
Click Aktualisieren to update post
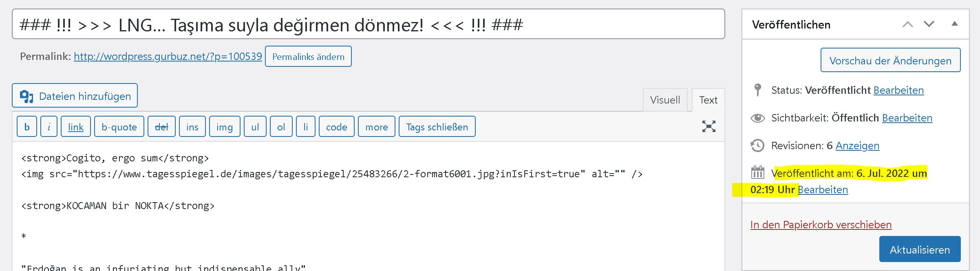tap(920, 249)
